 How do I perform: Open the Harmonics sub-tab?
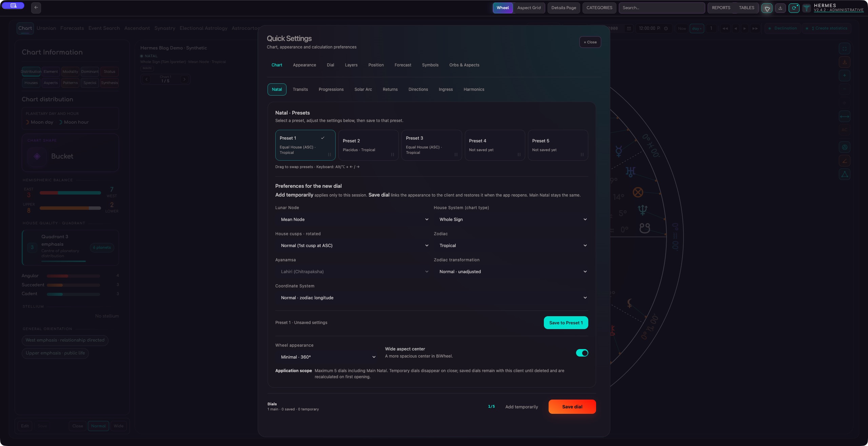point(474,89)
